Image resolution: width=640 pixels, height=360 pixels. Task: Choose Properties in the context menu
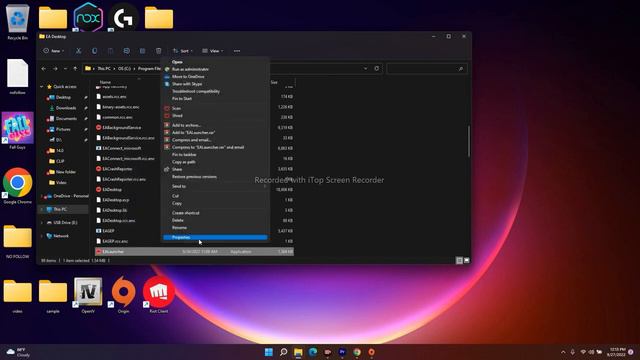[215, 237]
